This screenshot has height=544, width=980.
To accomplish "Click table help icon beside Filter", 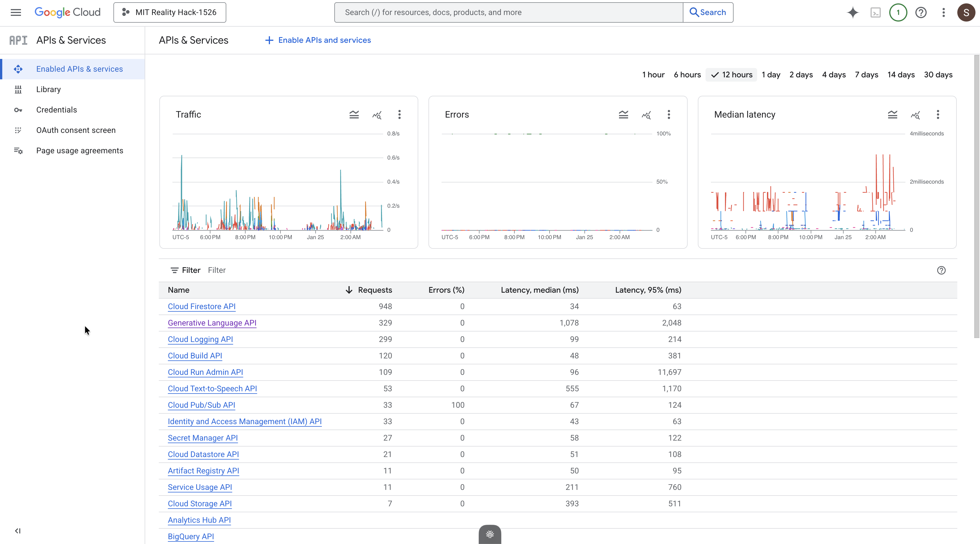I will pyautogui.click(x=941, y=270).
